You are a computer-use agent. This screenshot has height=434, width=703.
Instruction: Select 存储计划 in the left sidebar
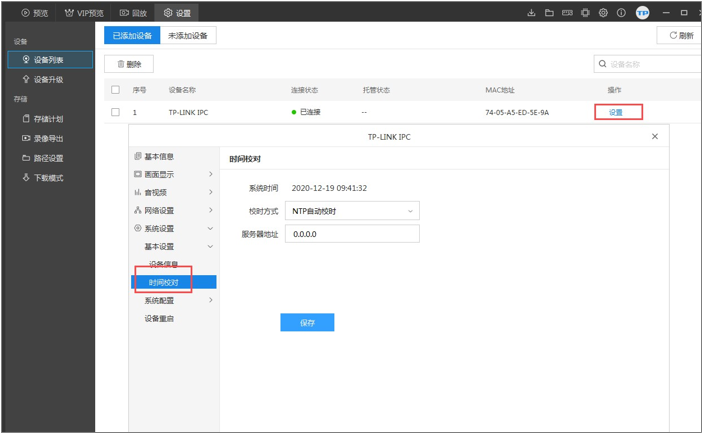(47, 119)
